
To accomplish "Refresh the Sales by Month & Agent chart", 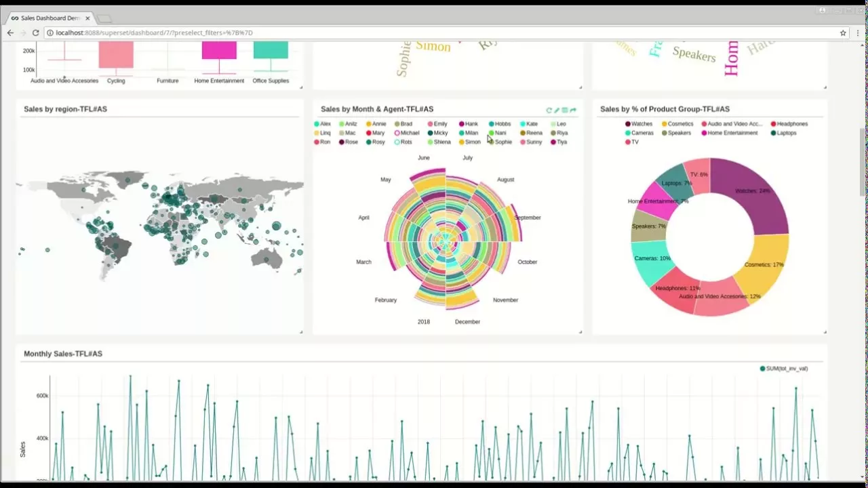I will [549, 110].
